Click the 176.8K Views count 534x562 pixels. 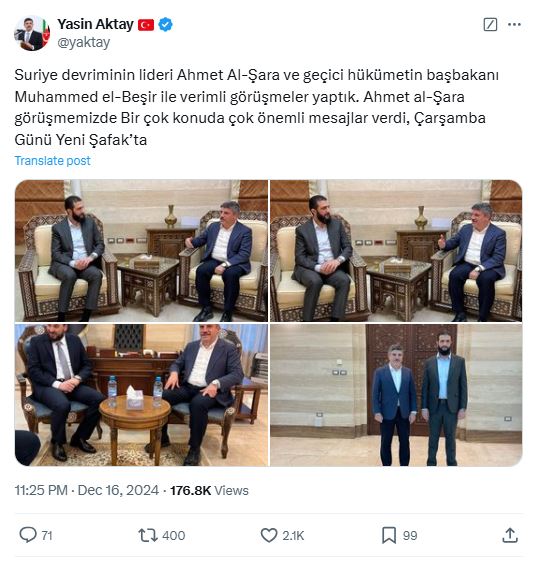pyautogui.click(x=209, y=490)
